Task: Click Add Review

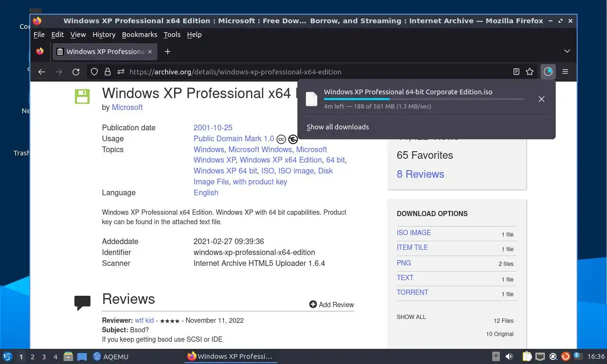Action: coord(331,305)
